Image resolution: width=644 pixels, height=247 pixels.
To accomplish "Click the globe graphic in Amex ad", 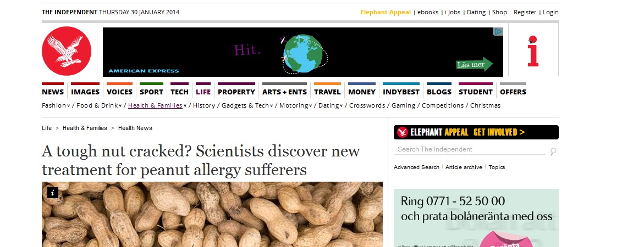I will pos(304,54).
